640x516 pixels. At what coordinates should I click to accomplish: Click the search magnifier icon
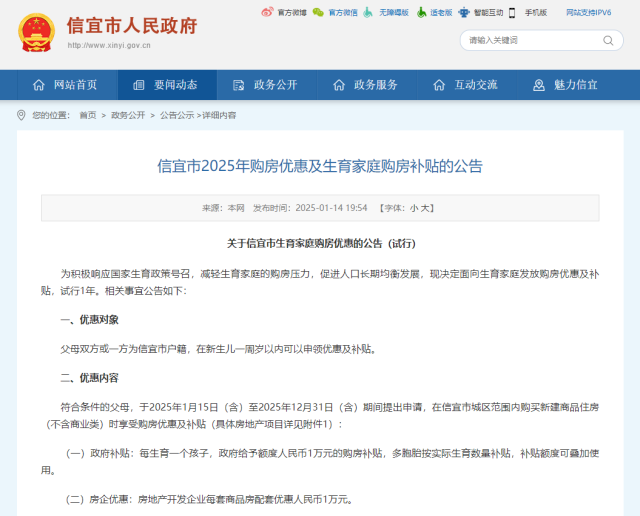click(608, 40)
